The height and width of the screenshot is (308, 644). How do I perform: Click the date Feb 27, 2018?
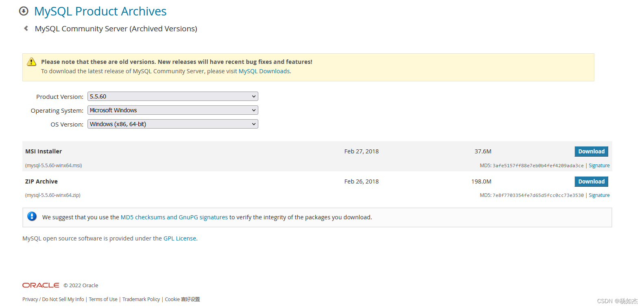point(361,151)
